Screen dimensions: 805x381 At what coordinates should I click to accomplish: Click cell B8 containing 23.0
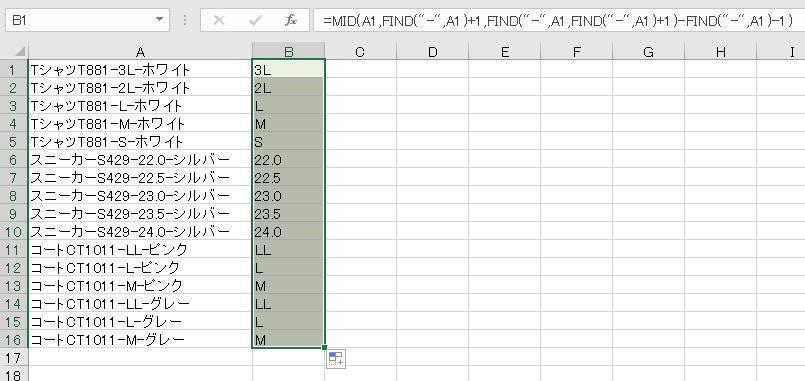pos(289,195)
